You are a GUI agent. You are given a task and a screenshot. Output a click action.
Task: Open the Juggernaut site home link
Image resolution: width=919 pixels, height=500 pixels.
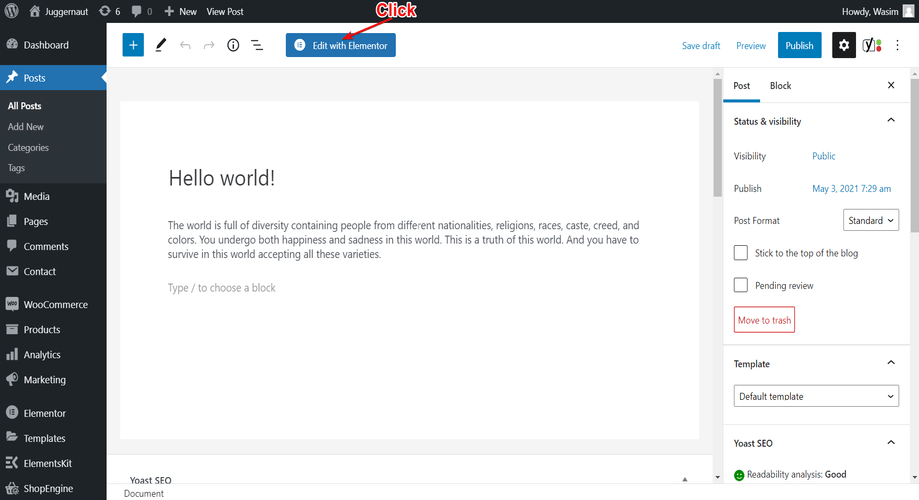59,11
